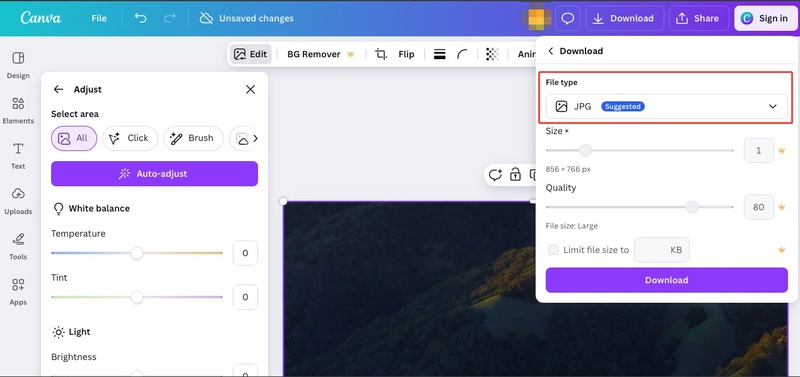800x377 pixels.
Task: Open the Design sidebar panel
Action: (18, 65)
